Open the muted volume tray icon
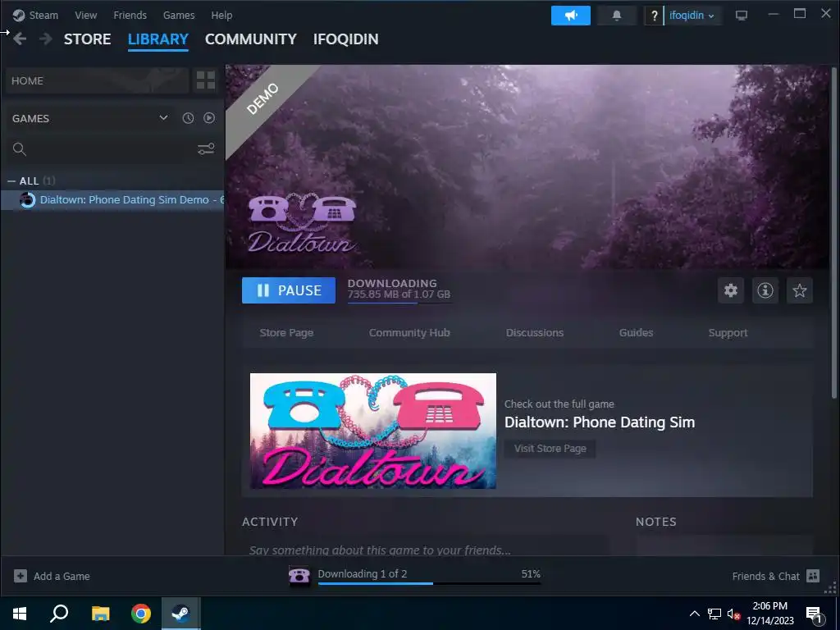The width and height of the screenshot is (840, 630). tap(733, 614)
